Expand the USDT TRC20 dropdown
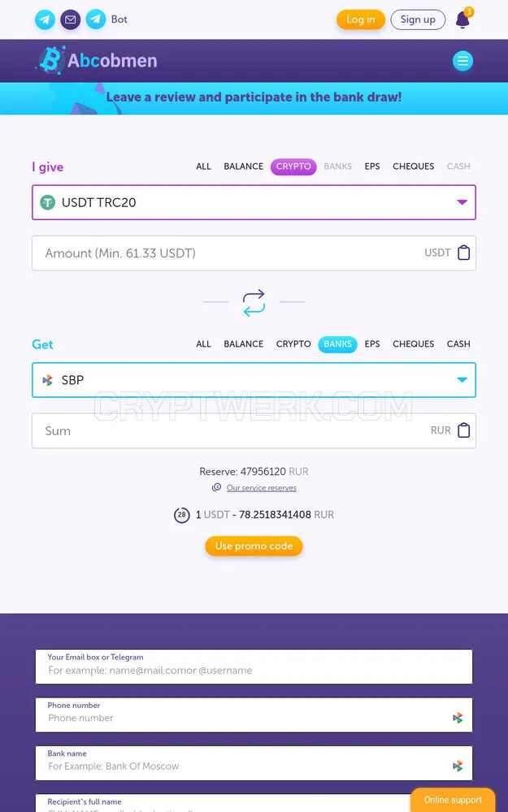Viewport: 508px width, 812px height. [254, 202]
